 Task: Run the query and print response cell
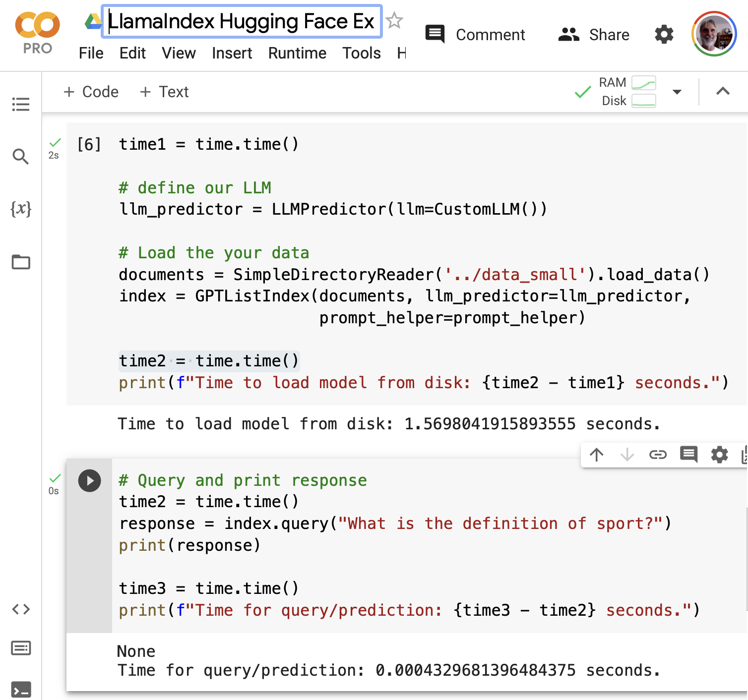90,481
